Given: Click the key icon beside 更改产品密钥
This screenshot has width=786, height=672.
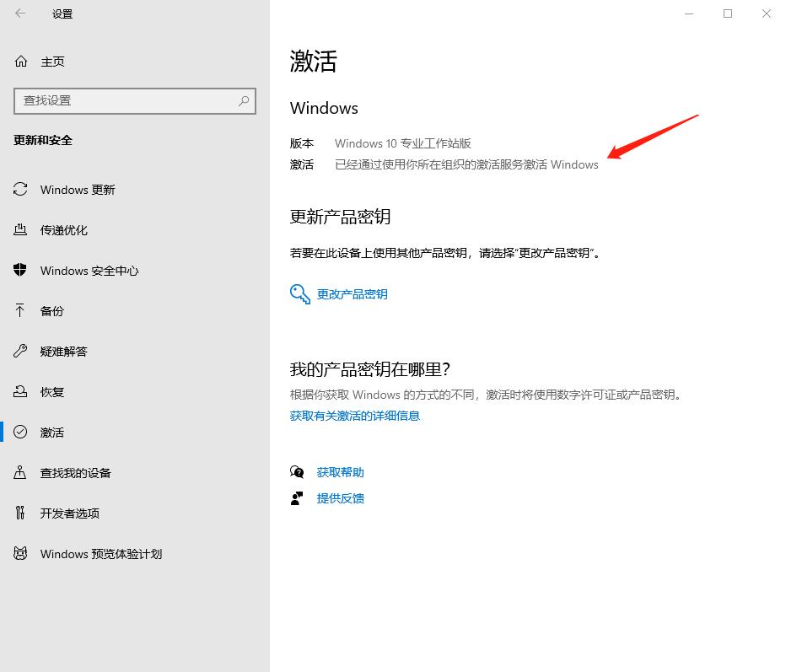Looking at the screenshot, I should 299,294.
